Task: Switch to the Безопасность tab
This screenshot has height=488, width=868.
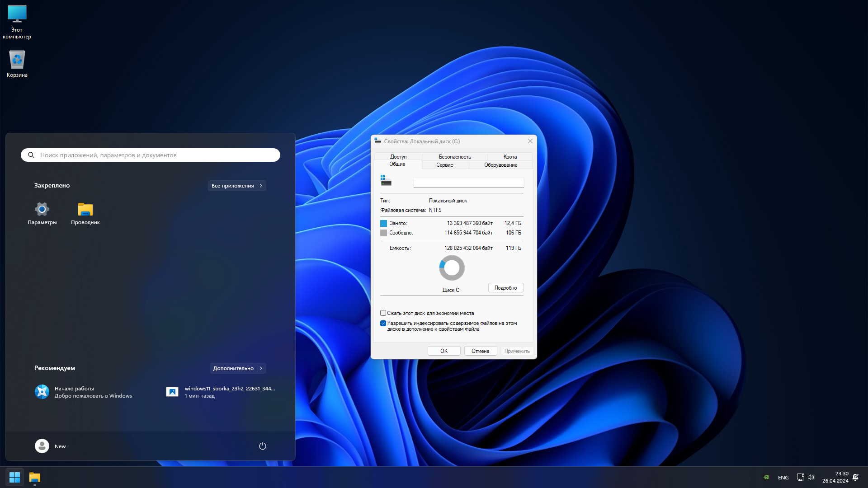Action: click(x=454, y=157)
